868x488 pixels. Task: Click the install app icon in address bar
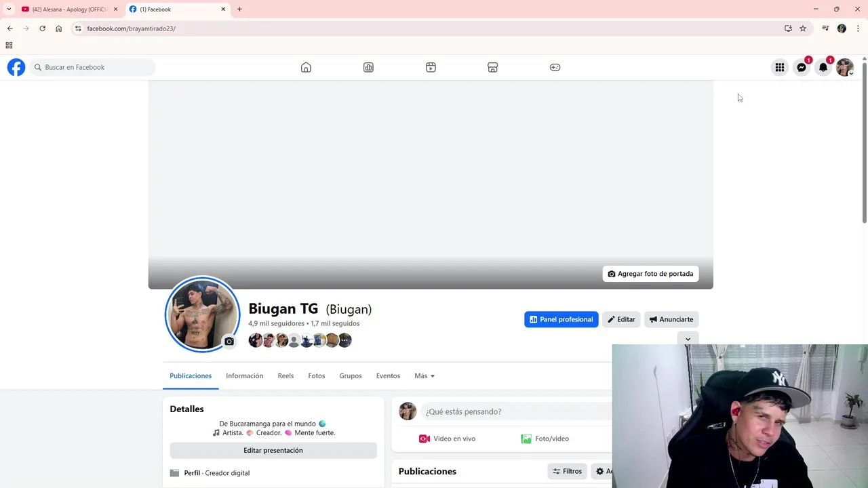[x=788, y=28]
